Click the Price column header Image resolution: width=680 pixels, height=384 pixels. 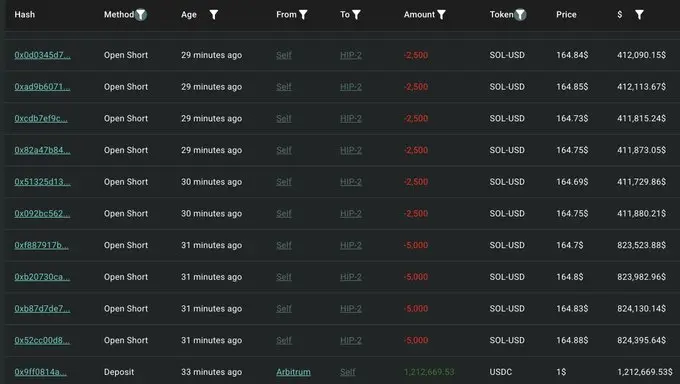coord(566,15)
